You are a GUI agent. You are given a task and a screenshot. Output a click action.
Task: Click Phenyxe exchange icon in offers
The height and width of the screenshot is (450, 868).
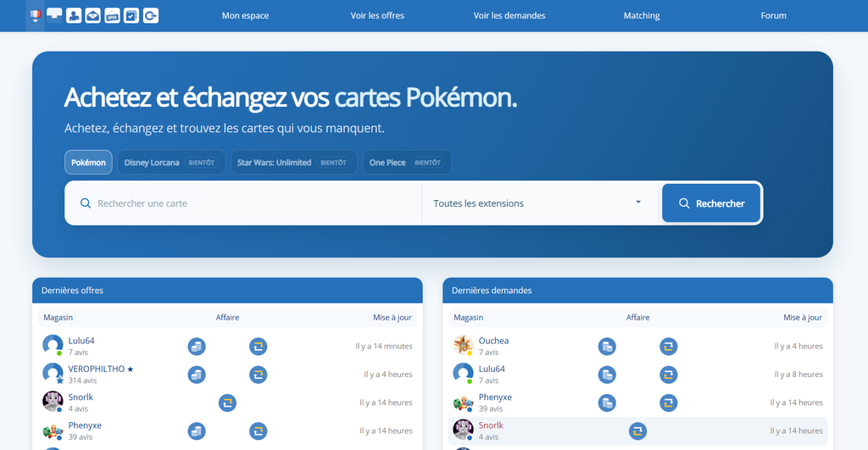coord(258,431)
